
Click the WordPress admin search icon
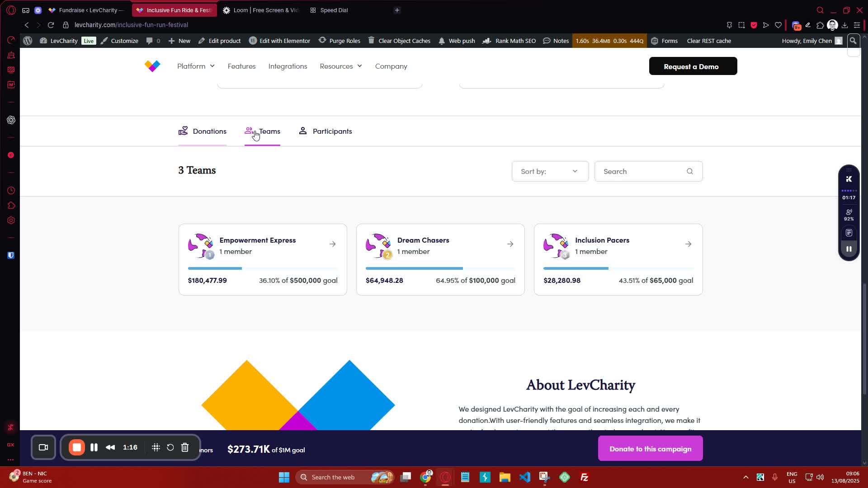[853, 41]
